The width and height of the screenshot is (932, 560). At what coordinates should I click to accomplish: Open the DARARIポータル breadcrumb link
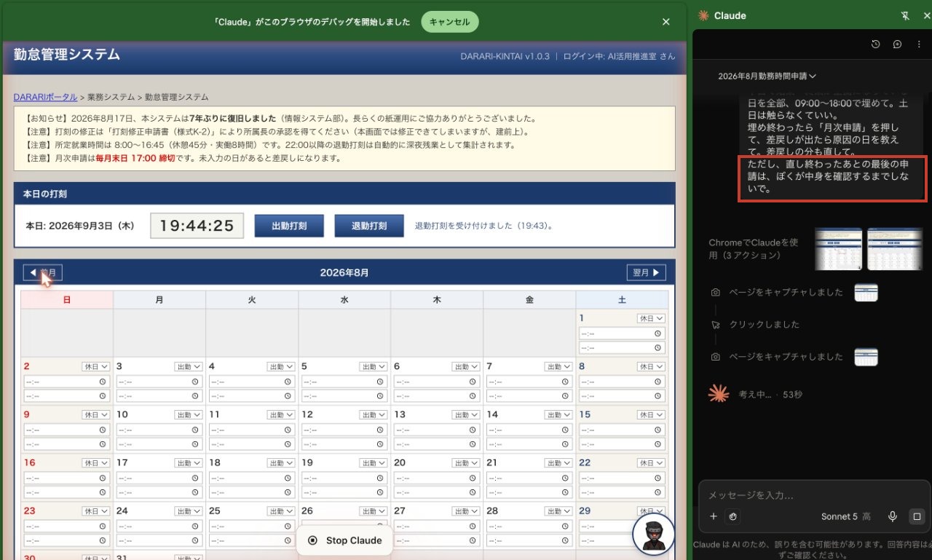pos(45,97)
